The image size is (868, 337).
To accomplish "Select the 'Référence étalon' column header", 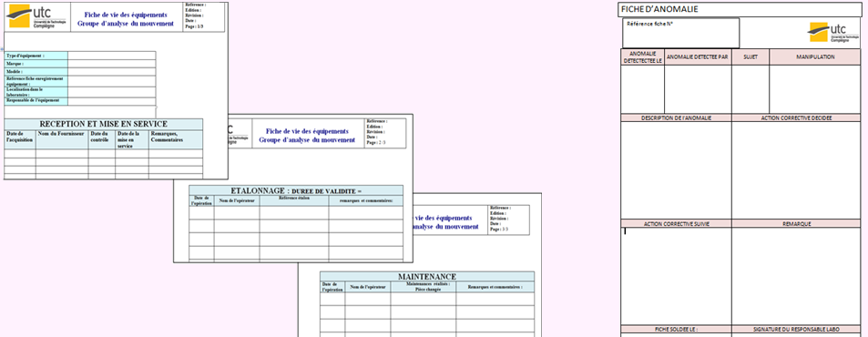I will point(294,201).
